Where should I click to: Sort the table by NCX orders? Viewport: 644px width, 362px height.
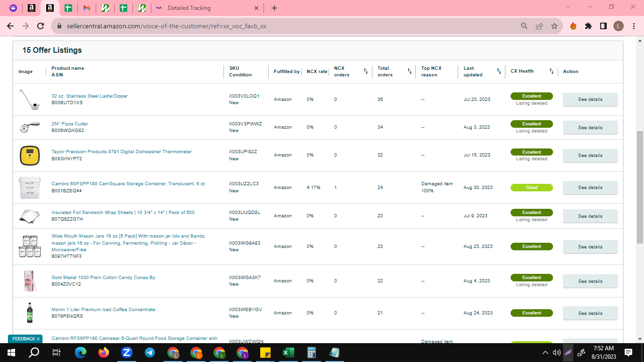(366, 71)
